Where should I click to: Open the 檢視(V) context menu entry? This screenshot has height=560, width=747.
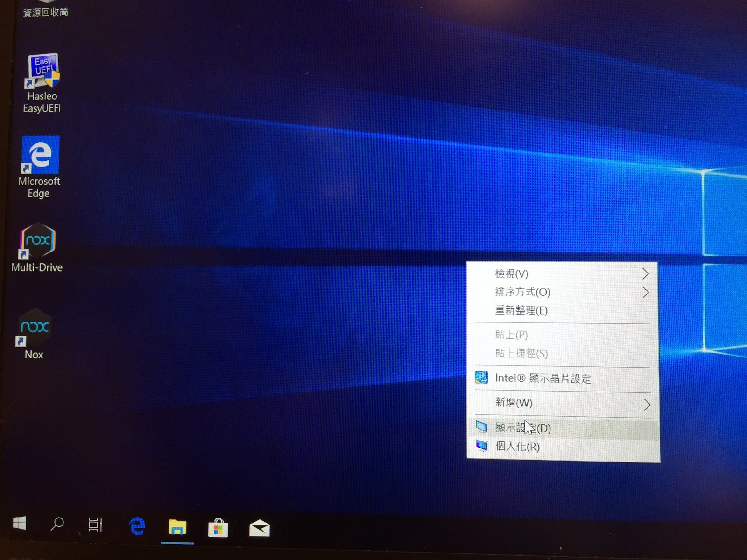pyautogui.click(x=563, y=273)
